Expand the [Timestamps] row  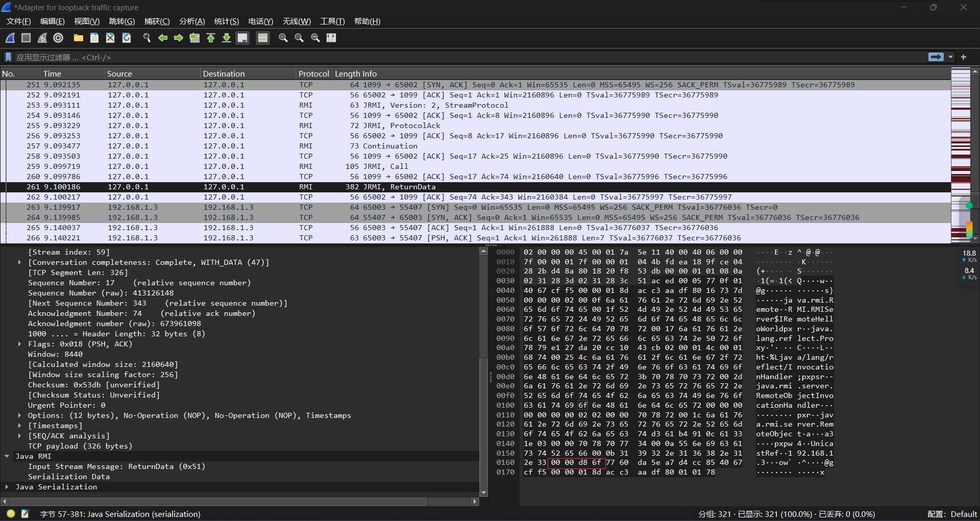coord(19,426)
